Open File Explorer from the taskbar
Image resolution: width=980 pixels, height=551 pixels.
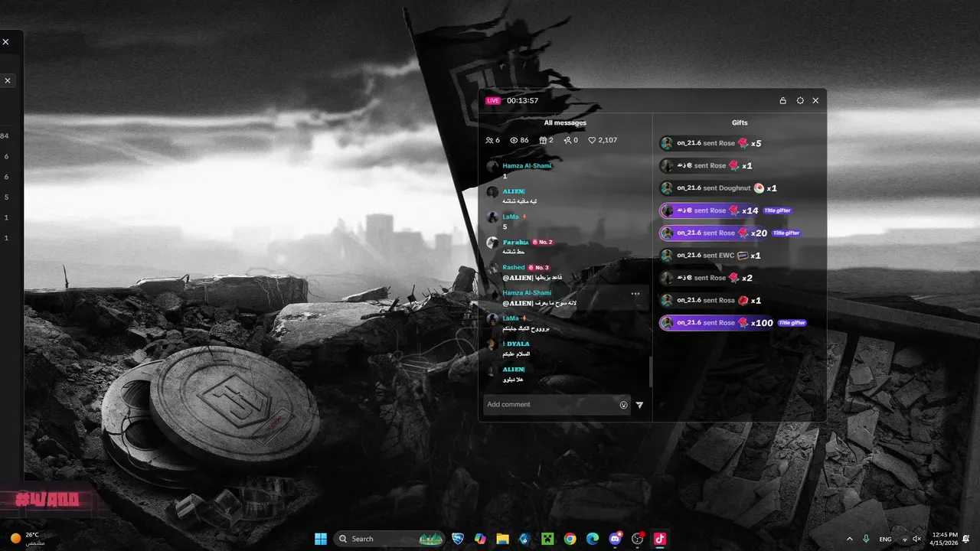click(x=502, y=539)
